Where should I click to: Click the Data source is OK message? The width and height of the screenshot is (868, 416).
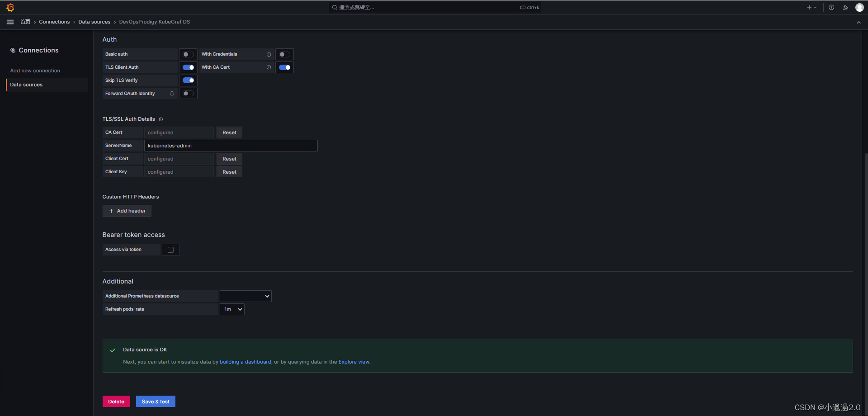click(x=145, y=350)
